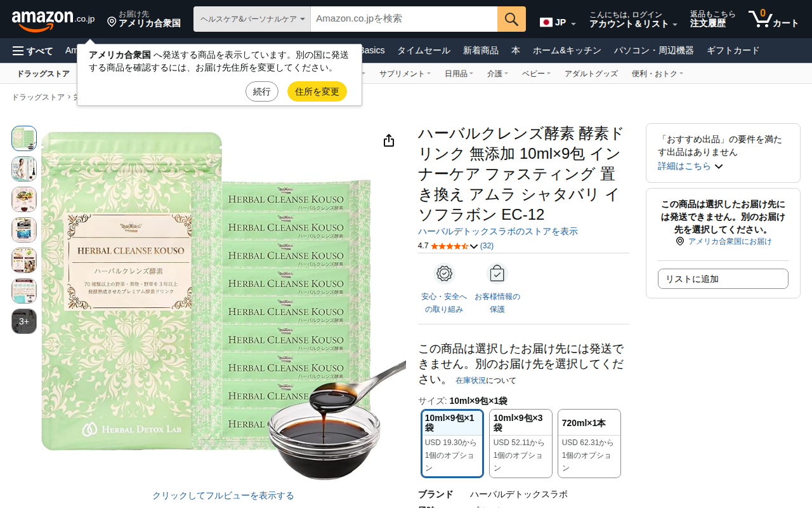This screenshot has height=508, width=812.
Task: Click アメリカ合衆国にお届け link
Action: (730, 241)
